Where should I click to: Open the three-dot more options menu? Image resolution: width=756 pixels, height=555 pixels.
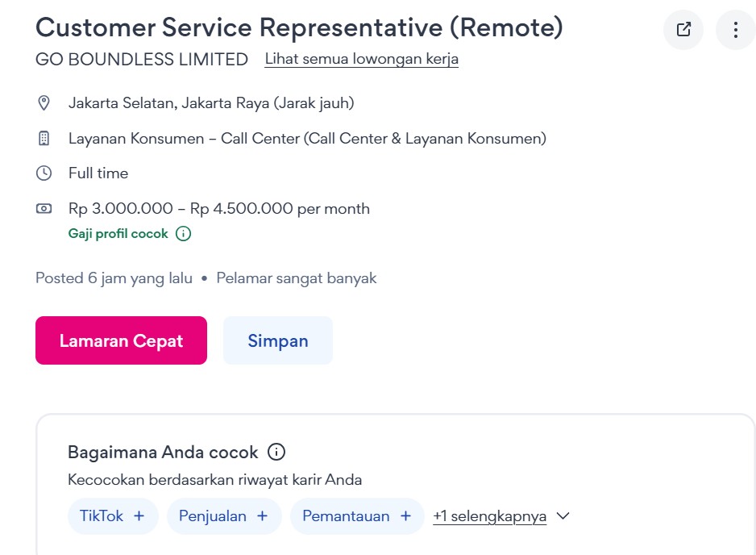(x=735, y=30)
